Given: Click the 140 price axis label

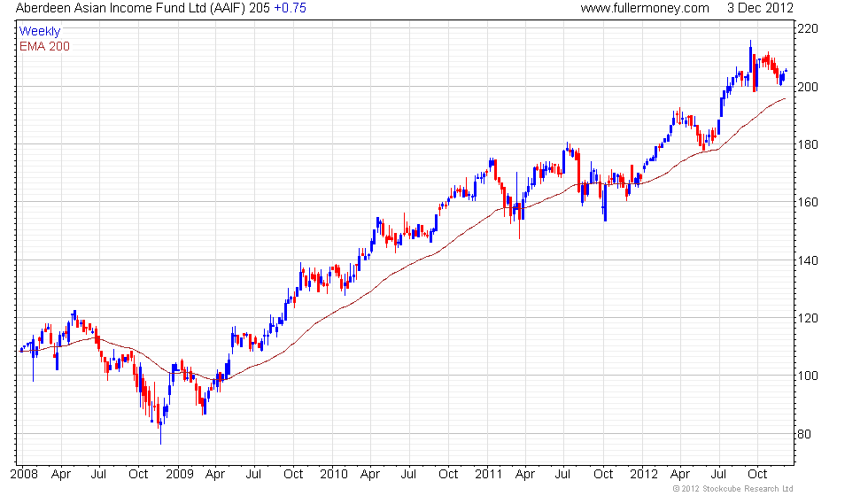Looking at the screenshot, I should (x=808, y=260).
